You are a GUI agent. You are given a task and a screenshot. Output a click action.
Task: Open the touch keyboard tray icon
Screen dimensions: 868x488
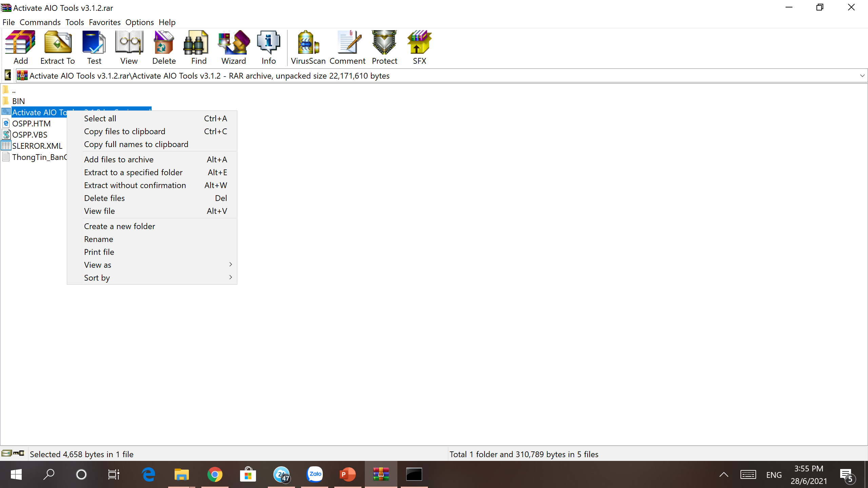[x=748, y=474]
